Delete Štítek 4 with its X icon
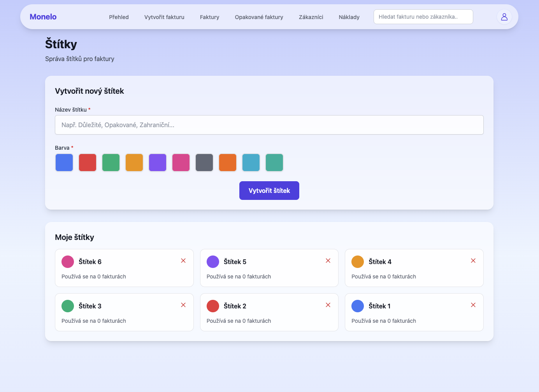The image size is (539, 392). pos(473,261)
